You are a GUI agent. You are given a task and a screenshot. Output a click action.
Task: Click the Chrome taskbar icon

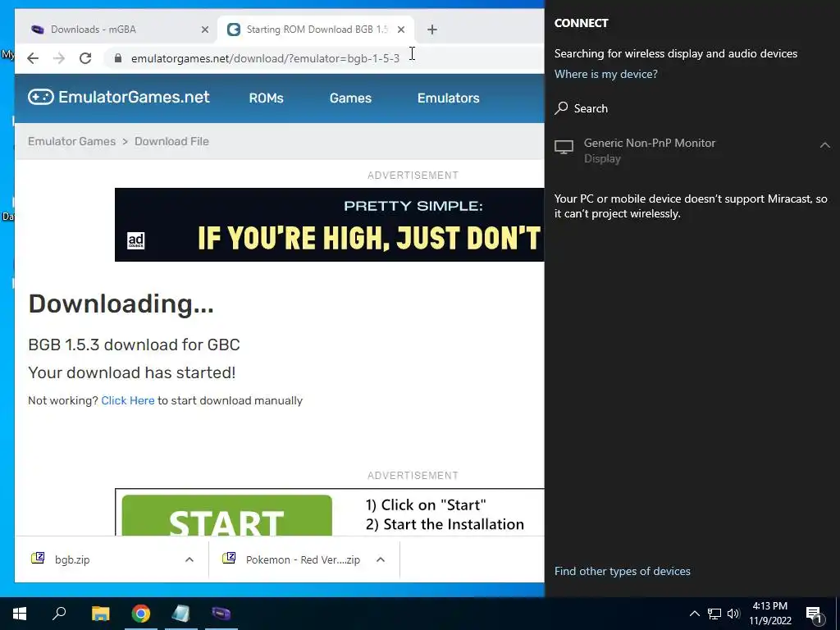(x=141, y=614)
